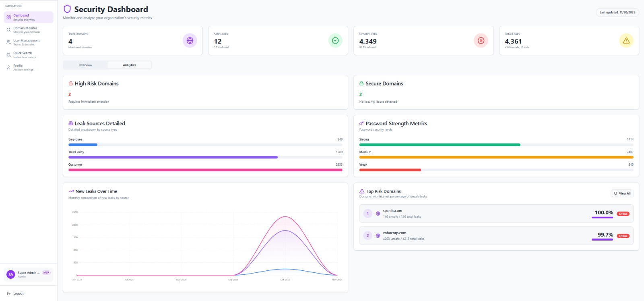Select the Analytics tab
Viewport: 644px width, 301px height.
[129, 65]
